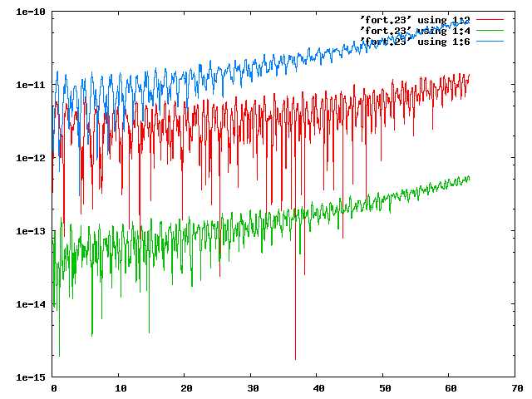
Task: Click the x-axis label 50
Action: pyautogui.click(x=385, y=388)
